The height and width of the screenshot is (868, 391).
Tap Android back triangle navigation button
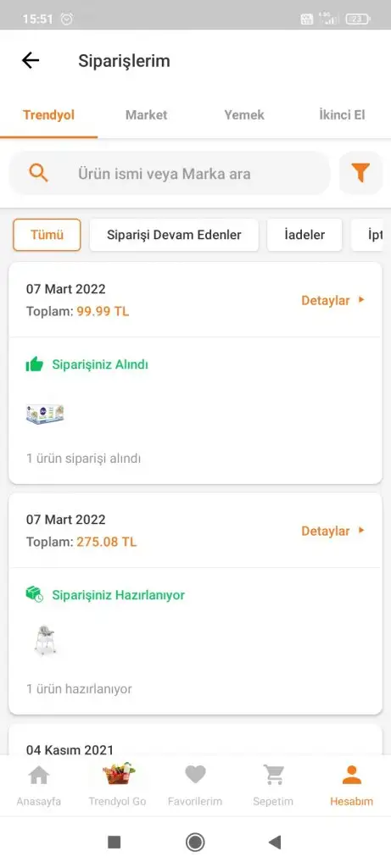(275, 842)
